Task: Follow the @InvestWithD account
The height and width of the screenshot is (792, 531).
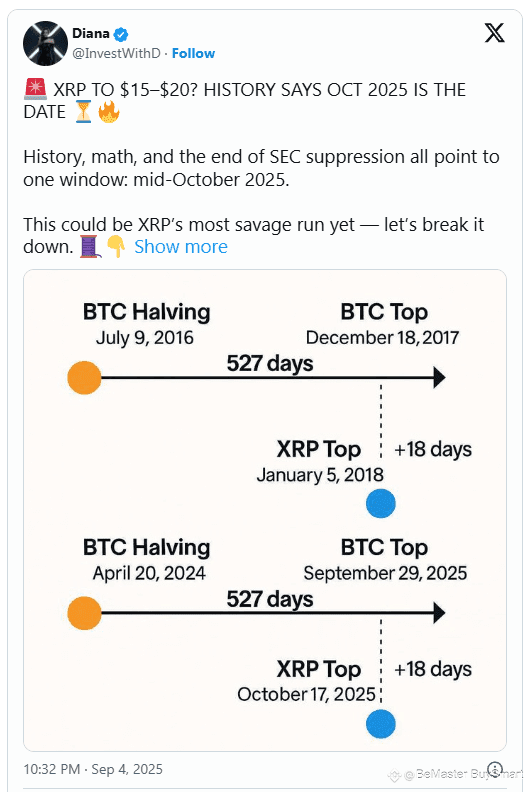Action: click(193, 54)
